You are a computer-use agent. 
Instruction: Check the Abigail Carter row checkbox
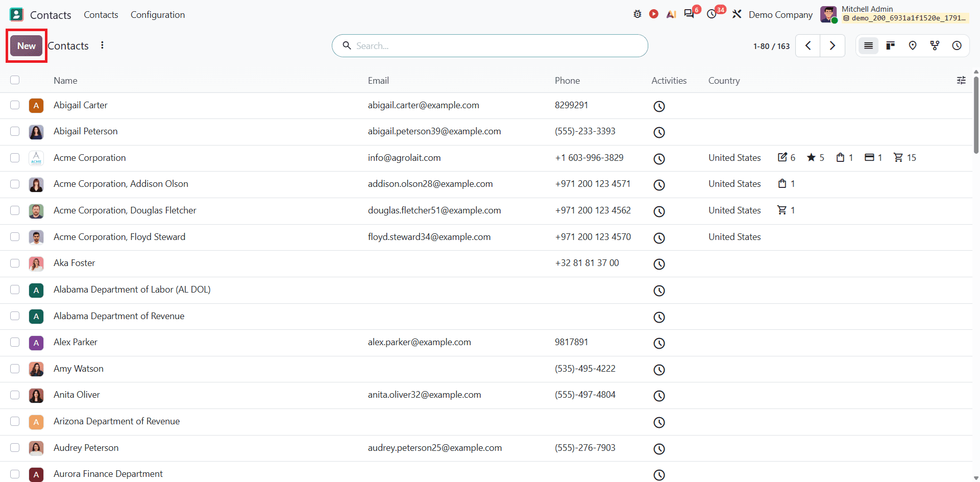tap(15, 105)
